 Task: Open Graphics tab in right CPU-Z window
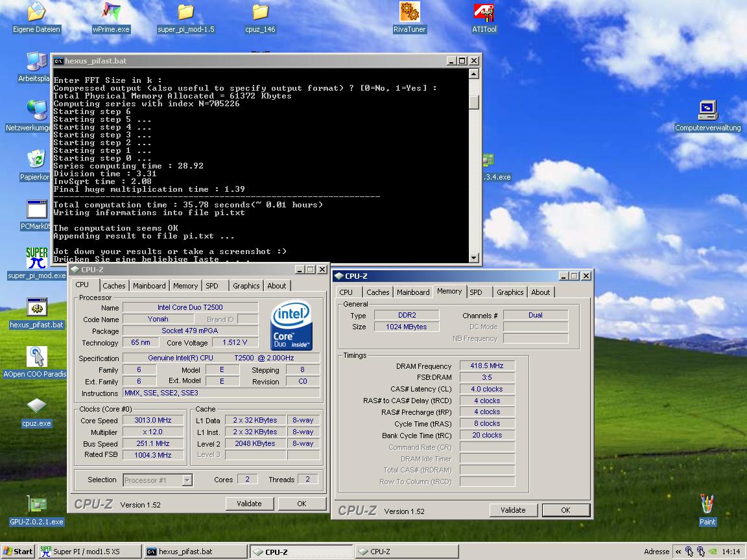coord(510,292)
